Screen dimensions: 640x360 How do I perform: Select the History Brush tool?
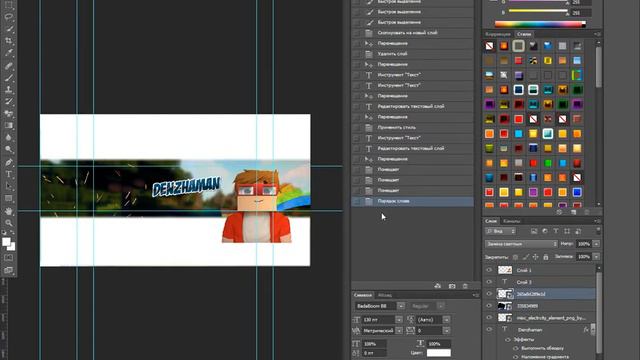point(9,102)
